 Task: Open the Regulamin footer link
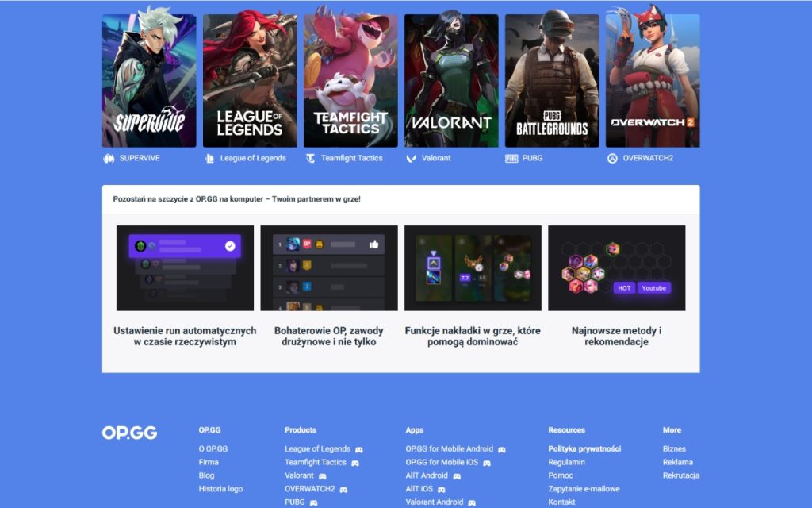[x=566, y=462]
